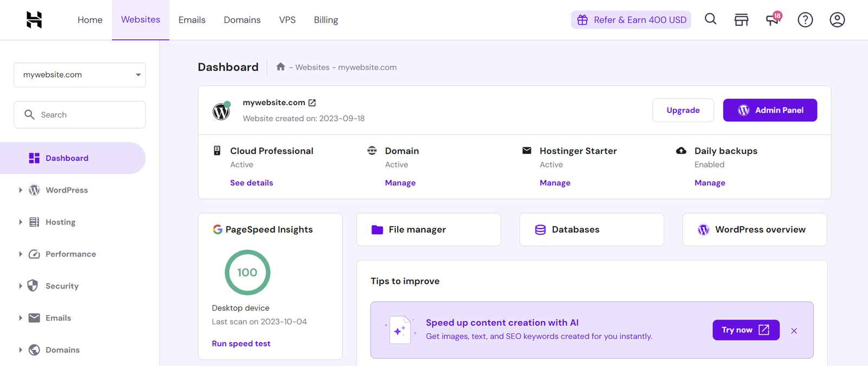Open the marketplace store icon
Screen dimensions: 868x366
coord(741,20)
